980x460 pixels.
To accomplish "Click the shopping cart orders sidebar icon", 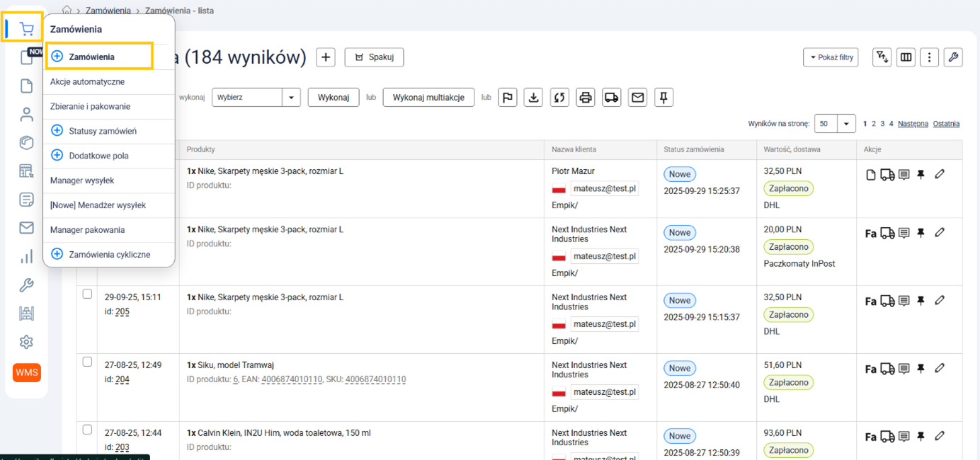I will pyautogui.click(x=26, y=29).
